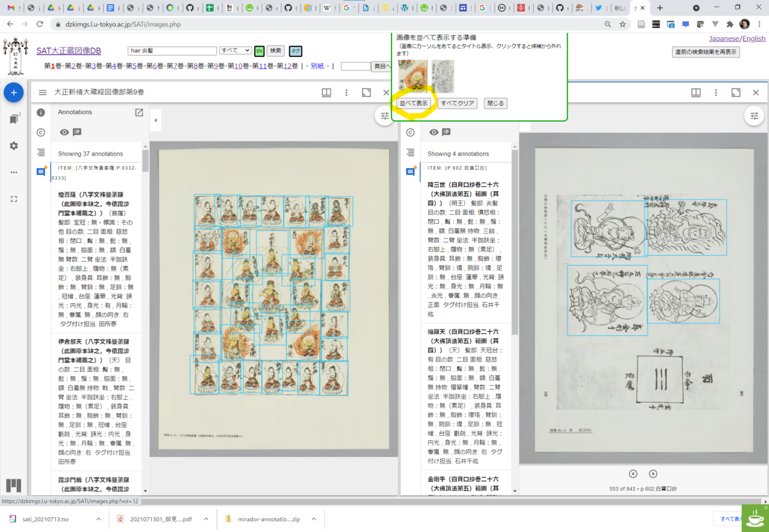The width and height of the screenshot is (769, 532).
Task: Open the 第1巻 volume link
Action: 54,67
